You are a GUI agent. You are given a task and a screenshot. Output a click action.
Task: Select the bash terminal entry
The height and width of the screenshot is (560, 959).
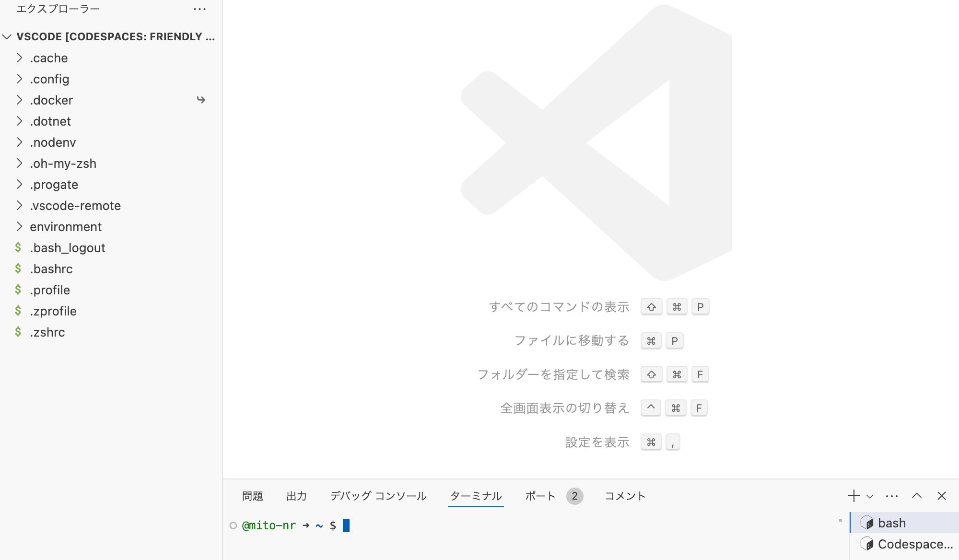coord(892,523)
